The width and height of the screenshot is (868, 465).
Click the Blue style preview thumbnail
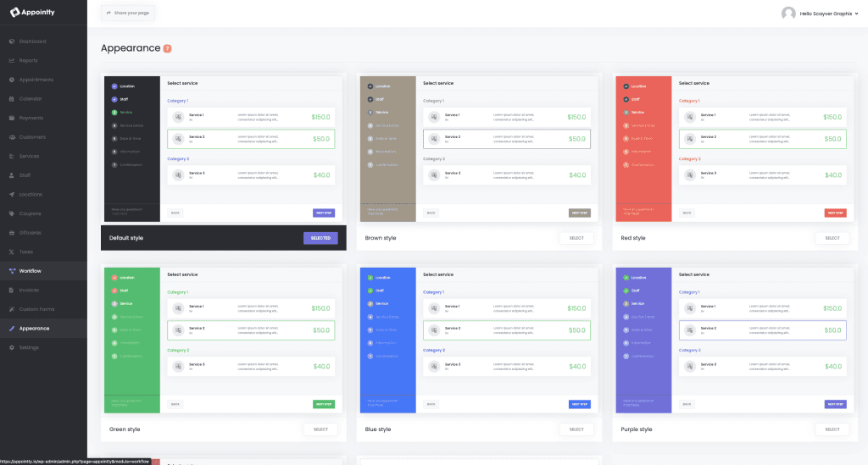point(478,340)
